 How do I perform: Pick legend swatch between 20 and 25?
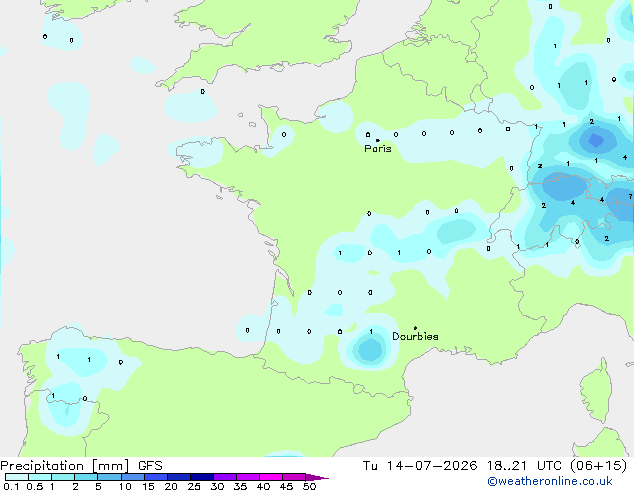(179, 477)
